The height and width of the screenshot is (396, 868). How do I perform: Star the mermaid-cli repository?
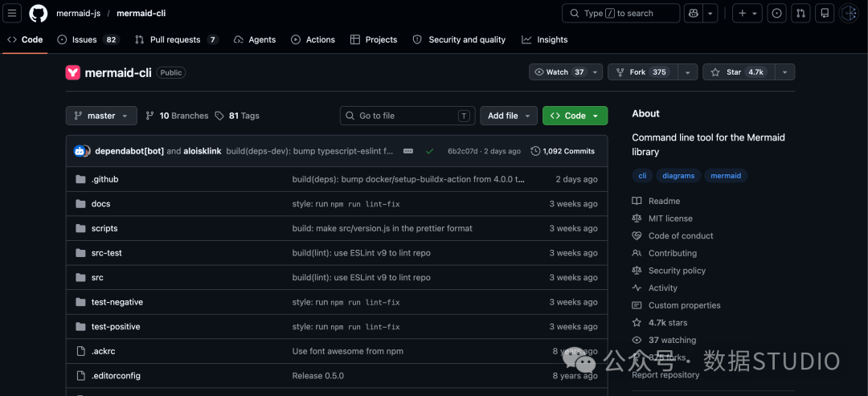tap(739, 72)
